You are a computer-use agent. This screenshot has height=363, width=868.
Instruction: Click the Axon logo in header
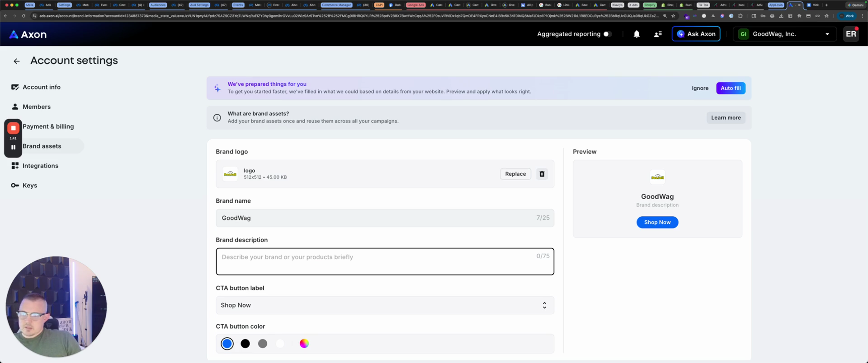[x=28, y=34]
